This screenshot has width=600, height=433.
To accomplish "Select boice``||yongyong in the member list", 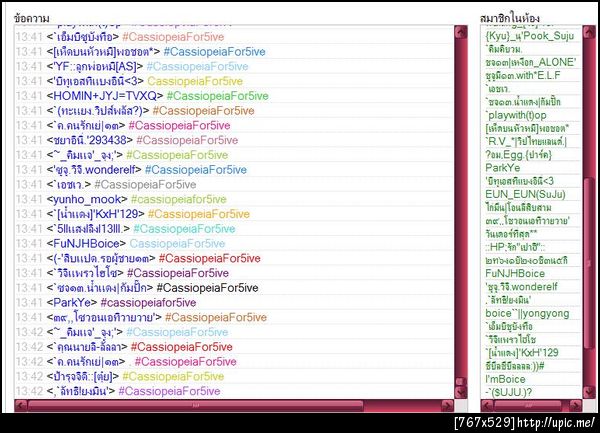I will click(x=527, y=313).
